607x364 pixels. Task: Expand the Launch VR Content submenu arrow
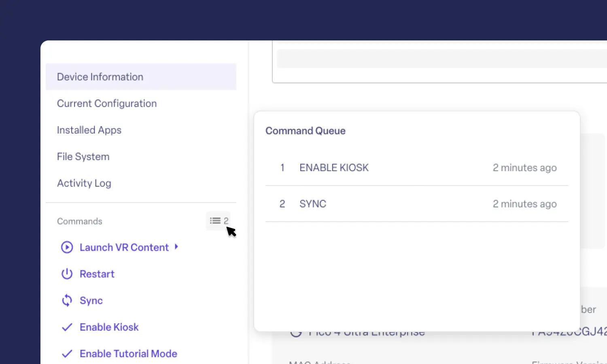(176, 247)
